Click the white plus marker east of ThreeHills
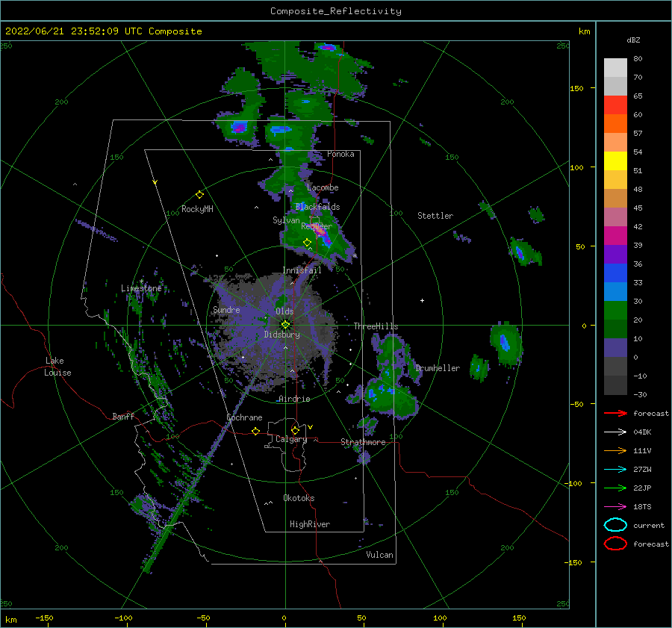Image resolution: width=672 pixels, height=628 pixels. 422,300
